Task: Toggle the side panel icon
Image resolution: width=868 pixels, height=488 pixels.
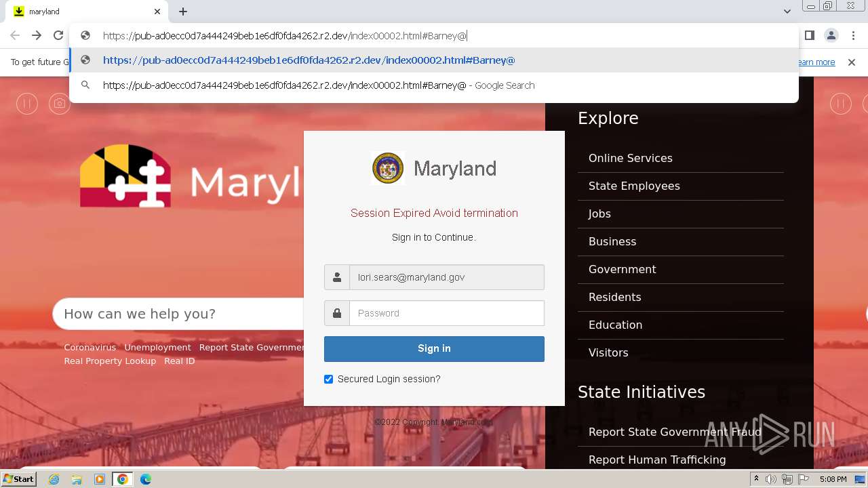Action: (810, 36)
